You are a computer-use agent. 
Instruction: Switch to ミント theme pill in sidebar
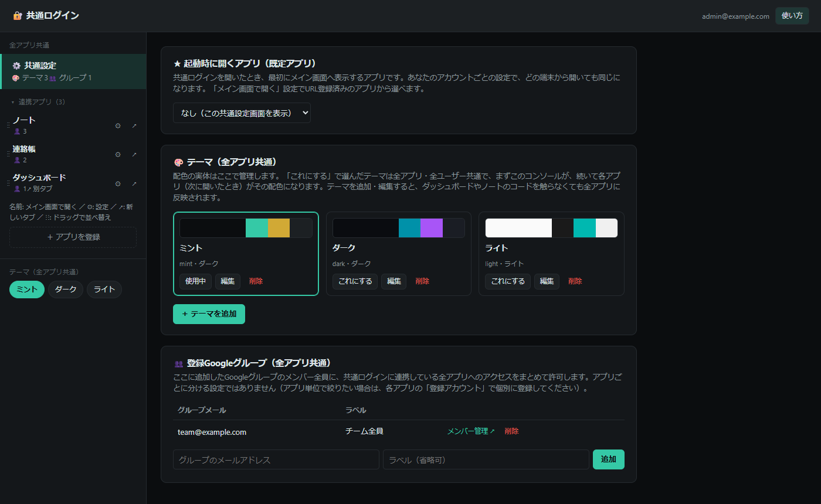pos(27,290)
